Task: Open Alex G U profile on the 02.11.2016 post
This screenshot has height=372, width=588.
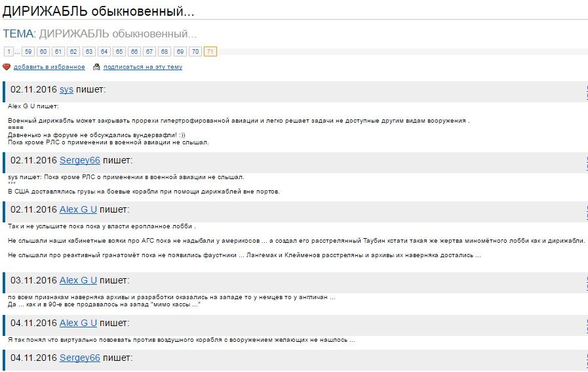Action: 78,209
